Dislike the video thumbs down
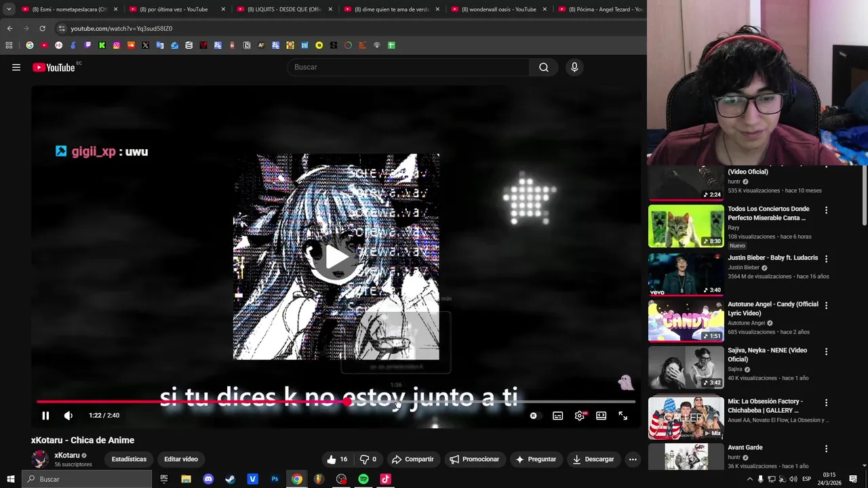Viewport: 868px width, 488px height. 368,459
